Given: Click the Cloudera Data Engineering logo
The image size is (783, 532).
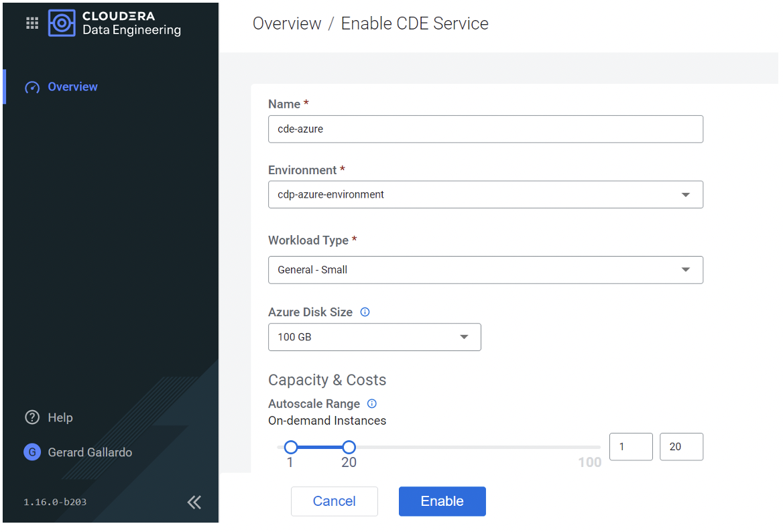Looking at the screenshot, I should (x=115, y=23).
